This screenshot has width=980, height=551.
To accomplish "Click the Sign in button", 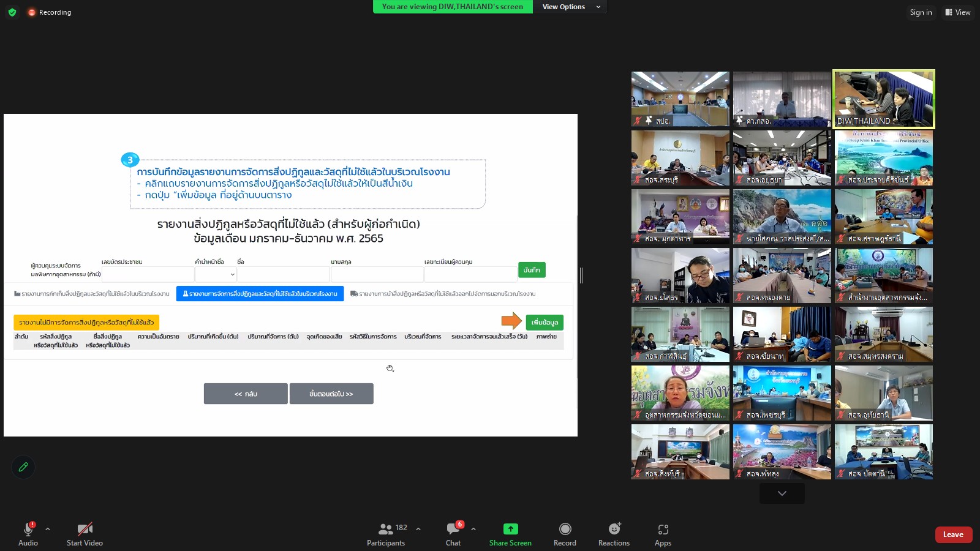I will point(921,12).
